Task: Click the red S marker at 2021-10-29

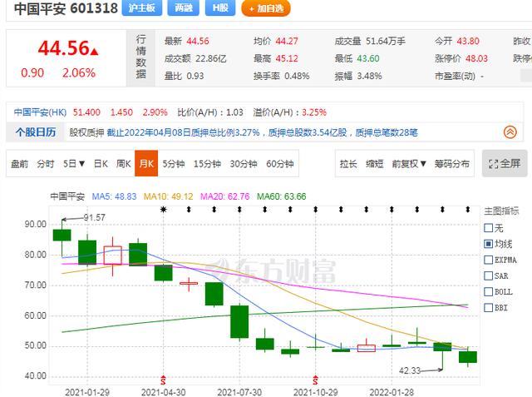Action: (316, 380)
